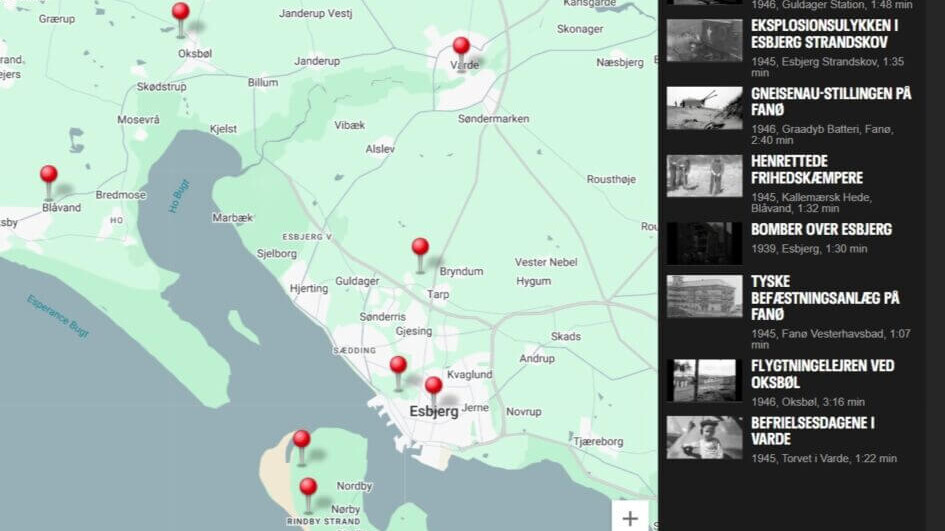Viewport: 945px width, 531px height.
Task: Click the Befrielsesdagene i Varde title
Action: (813, 430)
